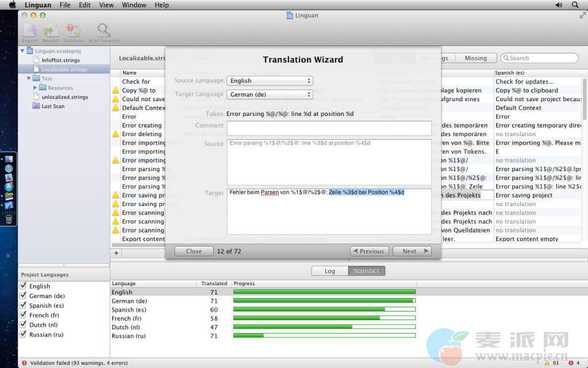Uncheck the Spanish (es) project language
Image resolution: width=588 pixels, height=368 pixels.
[23, 305]
